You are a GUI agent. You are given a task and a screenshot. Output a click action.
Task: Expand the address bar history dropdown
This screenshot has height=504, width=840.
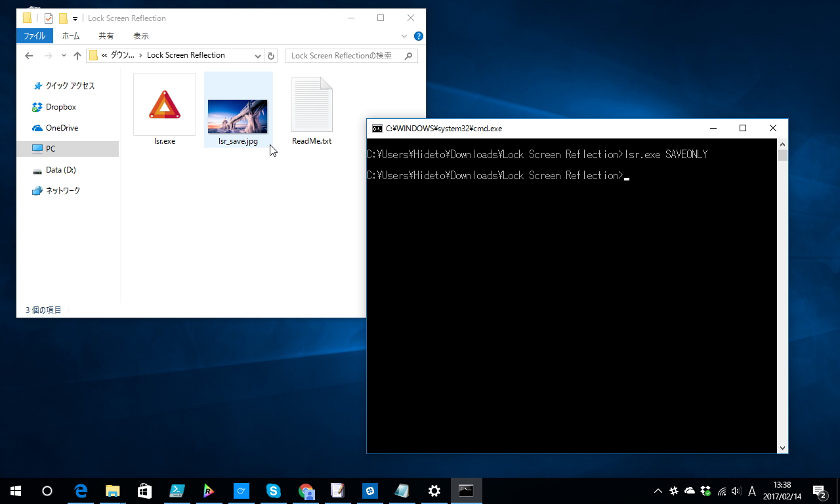click(x=257, y=56)
